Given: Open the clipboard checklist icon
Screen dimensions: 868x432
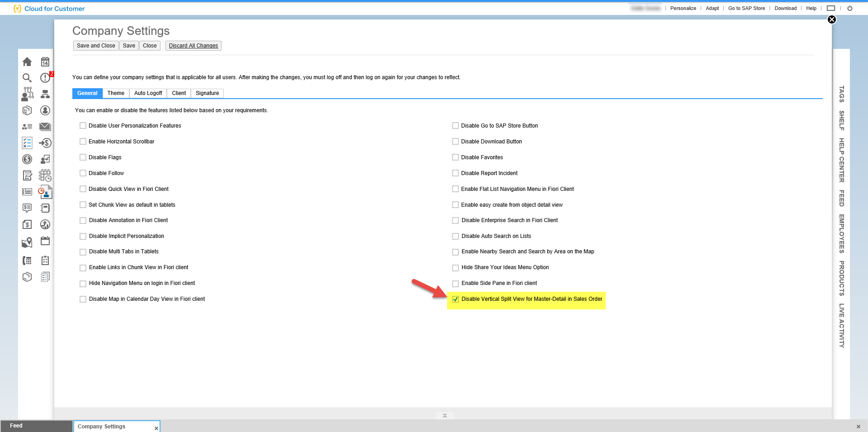Looking at the screenshot, I should pos(45,261).
